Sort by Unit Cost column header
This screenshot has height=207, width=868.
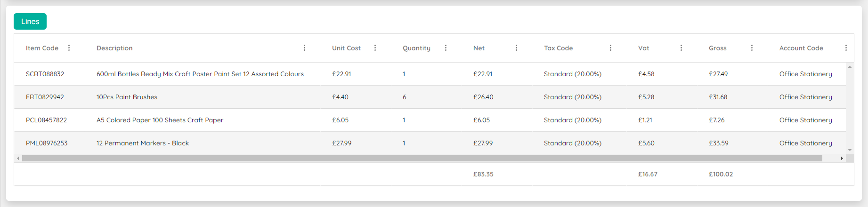[x=346, y=48]
